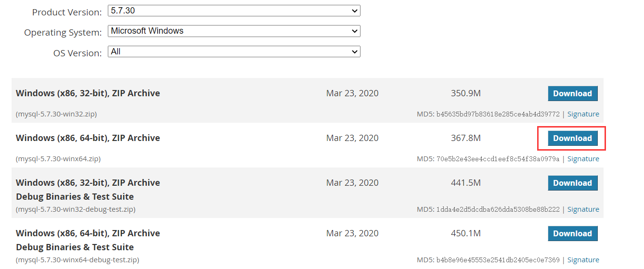
Task: Open Signature link for mysql-5.7.30-winx64.zip
Action: click(583, 159)
